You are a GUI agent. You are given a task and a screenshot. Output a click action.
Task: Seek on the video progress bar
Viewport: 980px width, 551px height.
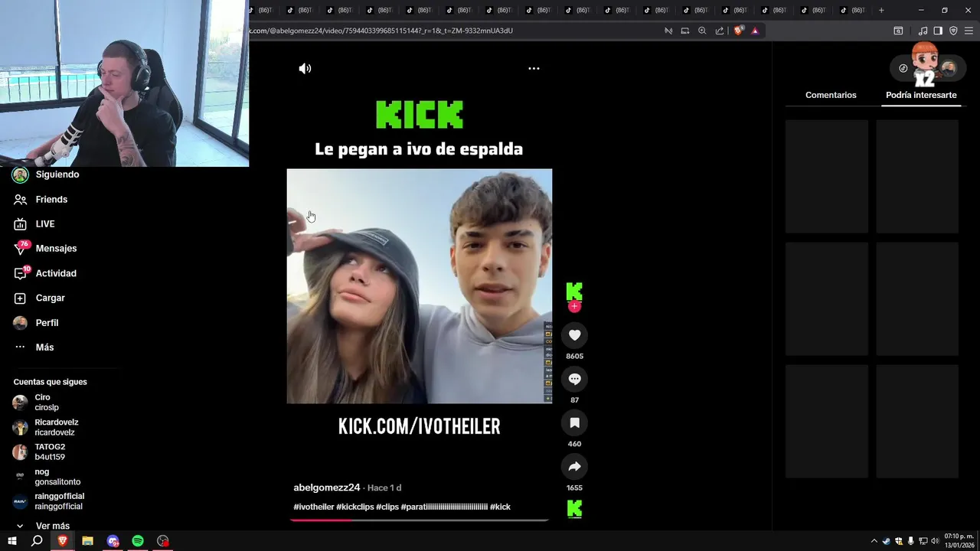pos(419,520)
